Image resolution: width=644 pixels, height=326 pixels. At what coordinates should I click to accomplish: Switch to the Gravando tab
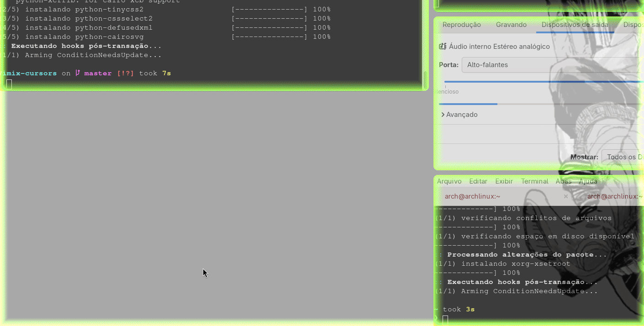click(x=511, y=25)
